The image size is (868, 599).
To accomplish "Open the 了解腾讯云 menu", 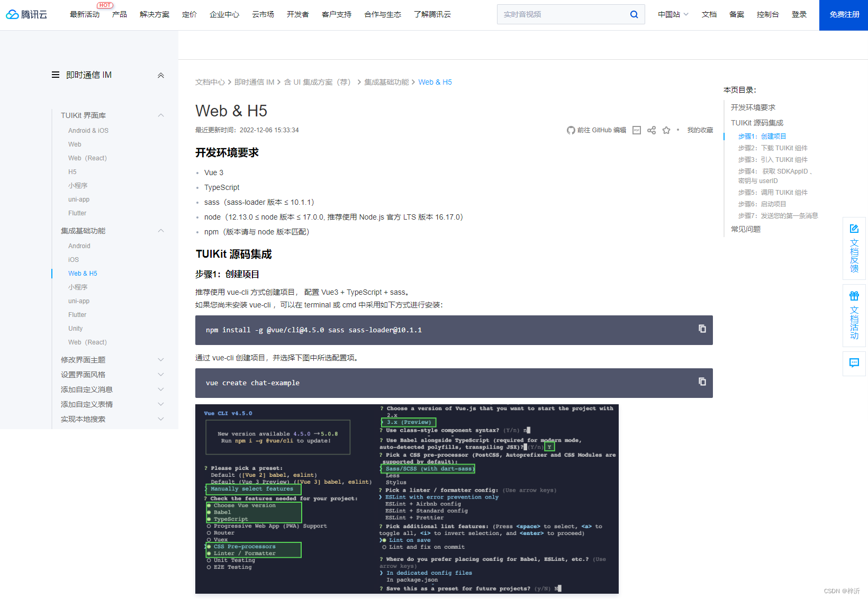I will point(432,14).
